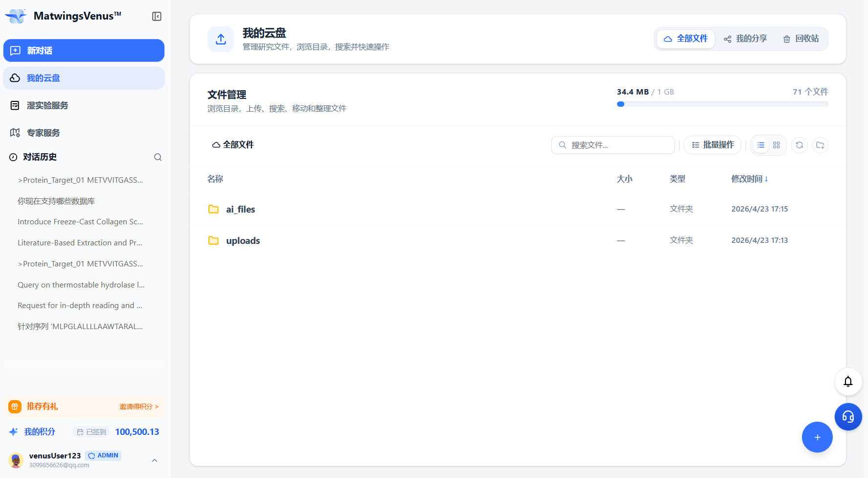Open 湿实验服务 menu item
868x478 pixels.
84,105
